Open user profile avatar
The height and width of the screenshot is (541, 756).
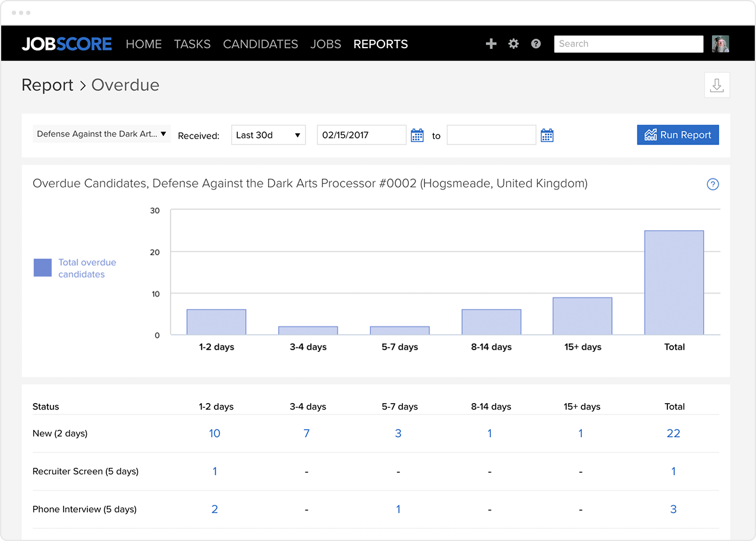[720, 44]
